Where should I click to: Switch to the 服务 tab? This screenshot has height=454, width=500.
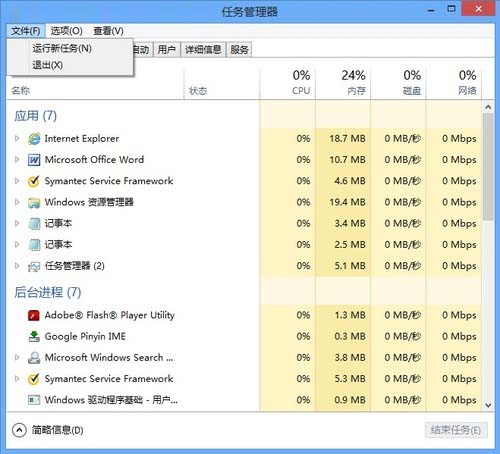pos(239,50)
